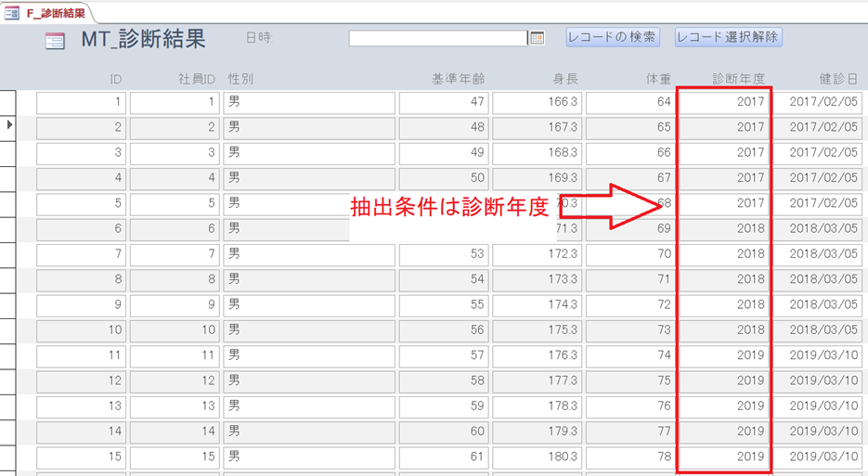The width and height of the screenshot is (868, 476).
Task: Click the 基準年齢 field showing 60
Action: [443, 431]
